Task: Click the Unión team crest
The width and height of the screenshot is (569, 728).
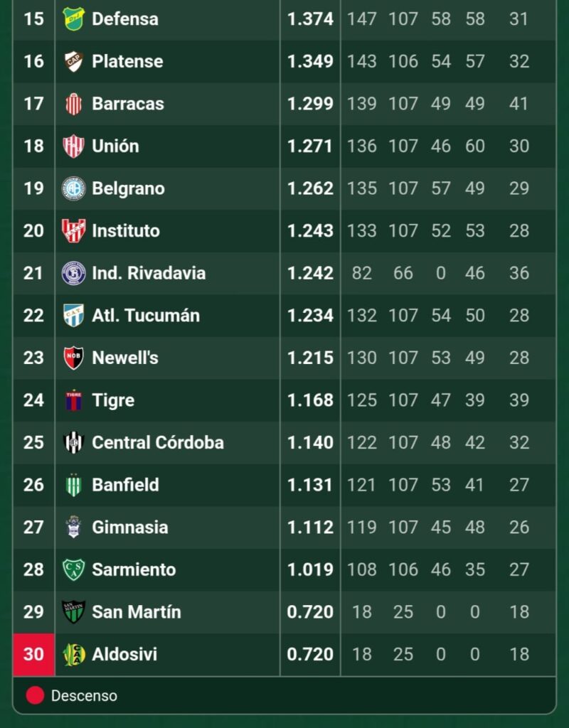Action: tap(73, 146)
